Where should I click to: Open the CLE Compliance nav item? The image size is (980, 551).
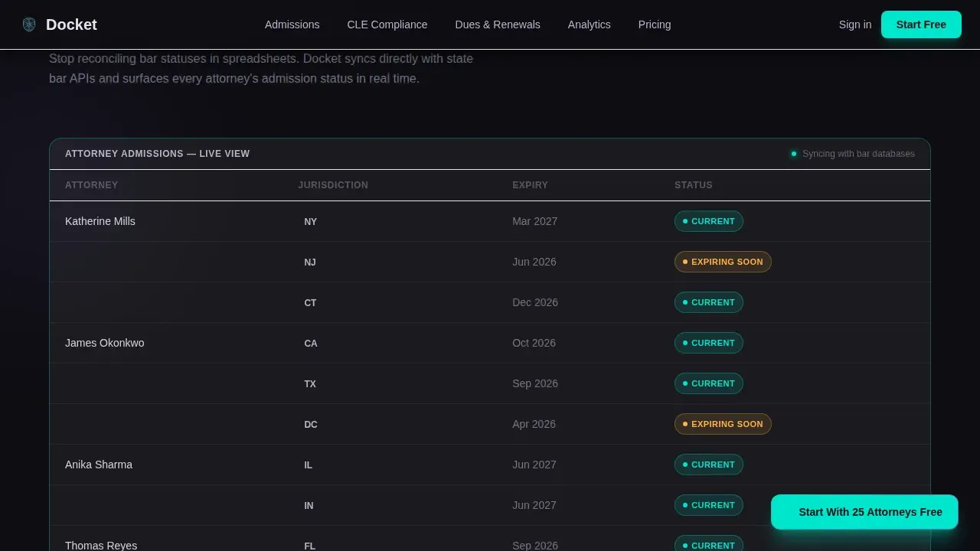[x=387, y=24]
